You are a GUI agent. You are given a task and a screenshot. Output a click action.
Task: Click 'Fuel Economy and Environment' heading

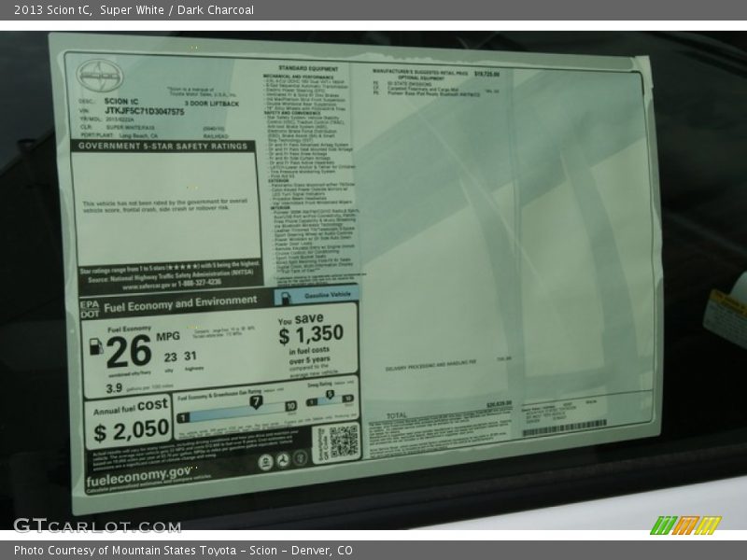click(180, 304)
